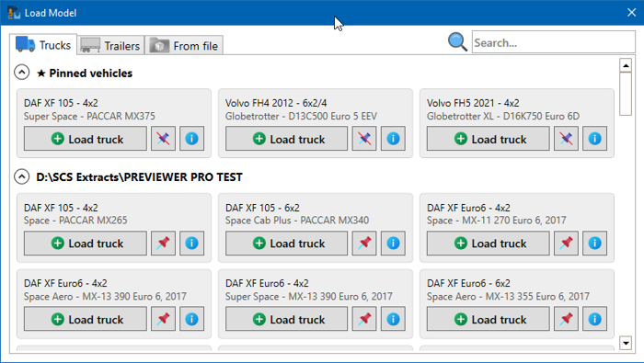Image resolution: width=644 pixels, height=363 pixels.
Task: Show info for Volvo FH4 2012 Globetrotter
Action: (x=393, y=139)
